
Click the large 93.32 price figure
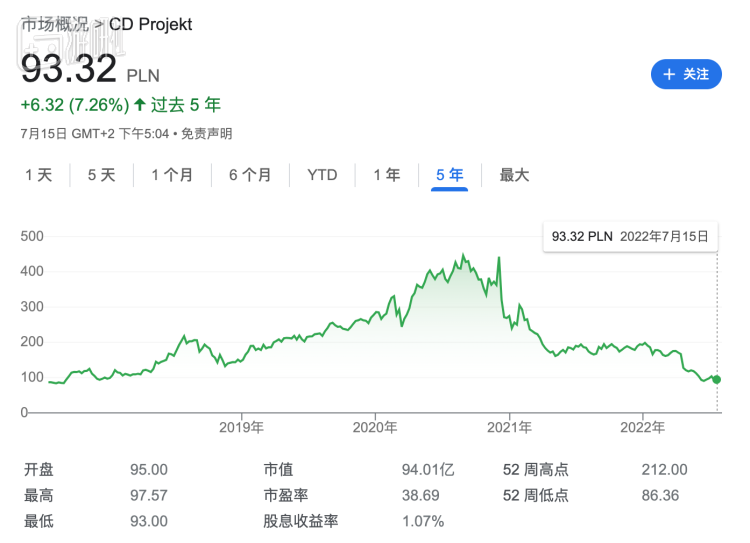[x=69, y=68]
